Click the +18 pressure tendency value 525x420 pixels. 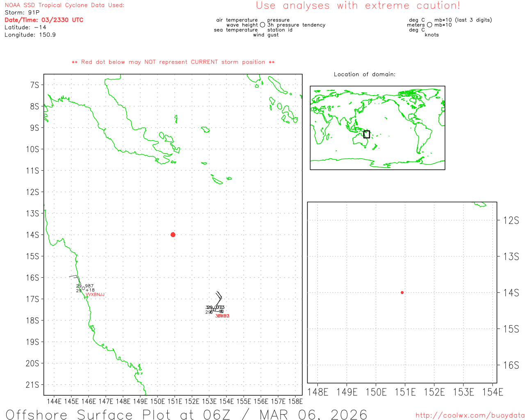tap(90, 290)
